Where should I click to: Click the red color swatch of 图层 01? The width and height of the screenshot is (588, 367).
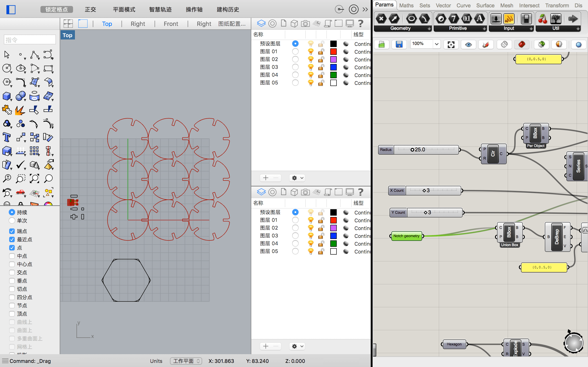pos(333,51)
